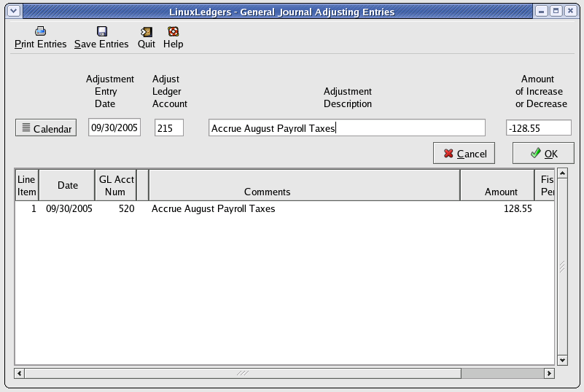Click the horizontal scrollbar left arrow

(x=20, y=373)
